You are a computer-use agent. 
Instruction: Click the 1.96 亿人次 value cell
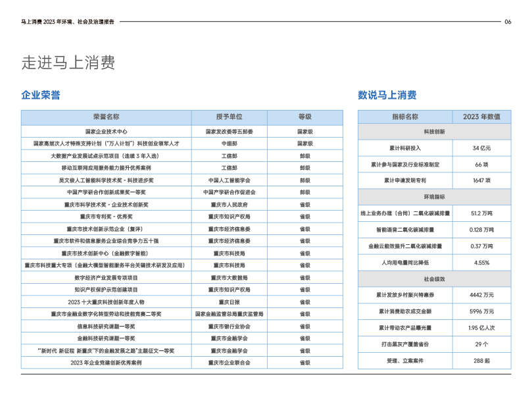pyautogui.click(x=481, y=328)
